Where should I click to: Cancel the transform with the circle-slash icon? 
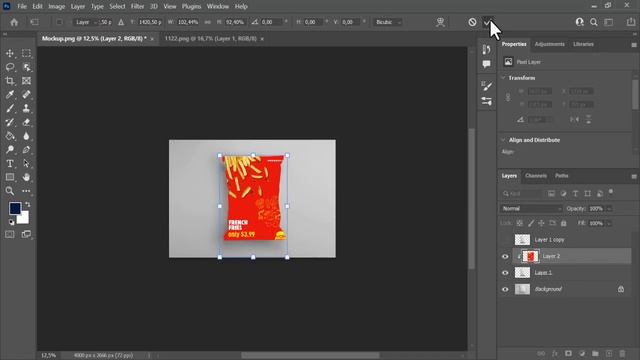[x=472, y=22]
